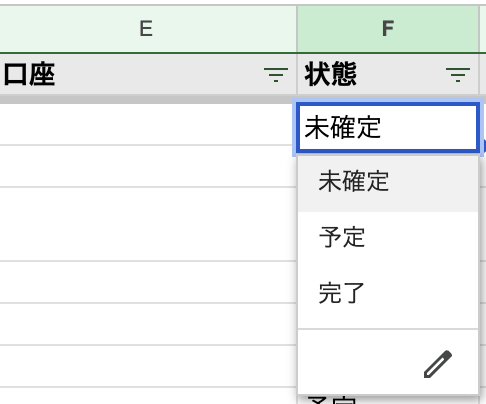Open the filter icon in 口座 header

pyautogui.click(x=276, y=75)
